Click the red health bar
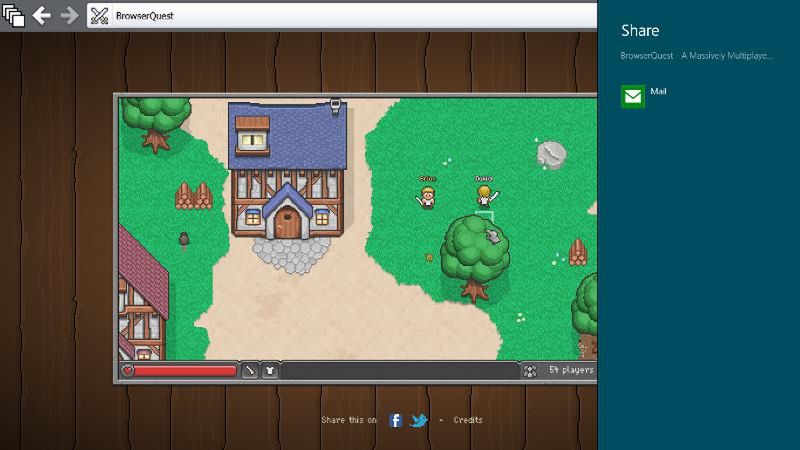800x450 pixels. click(184, 370)
